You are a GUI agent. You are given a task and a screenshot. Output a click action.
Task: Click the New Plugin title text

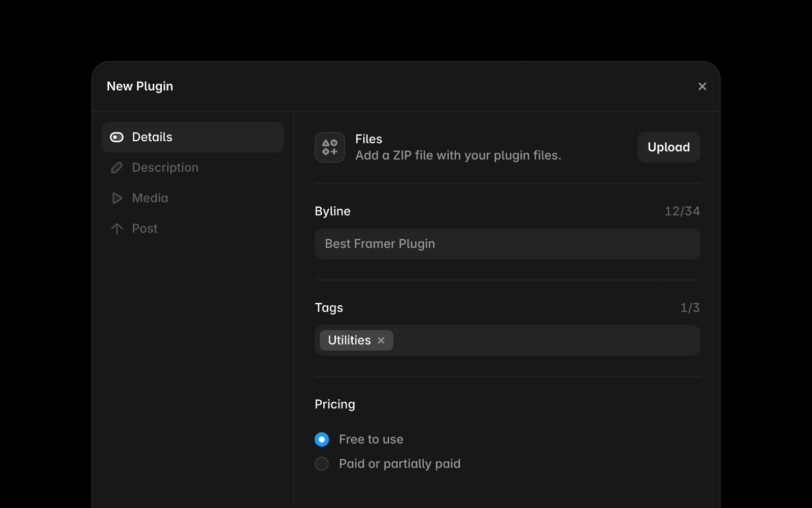pyautogui.click(x=140, y=86)
